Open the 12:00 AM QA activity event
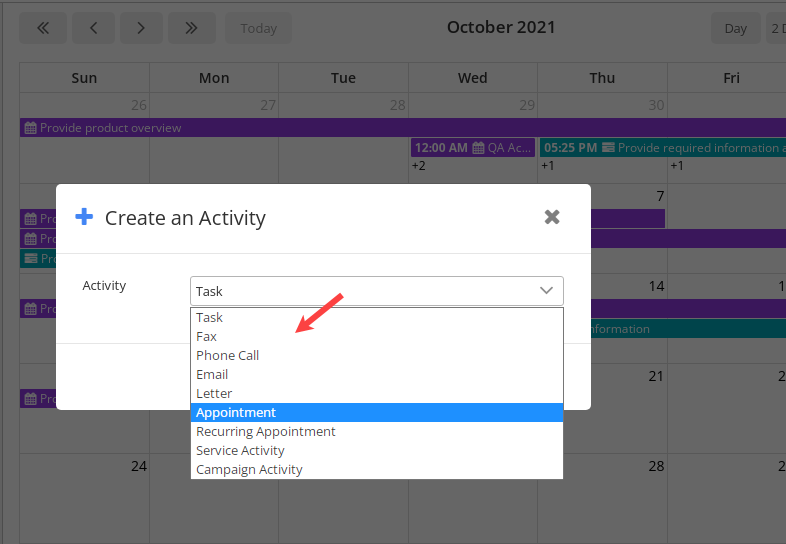This screenshot has width=786, height=544. point(472,148)
